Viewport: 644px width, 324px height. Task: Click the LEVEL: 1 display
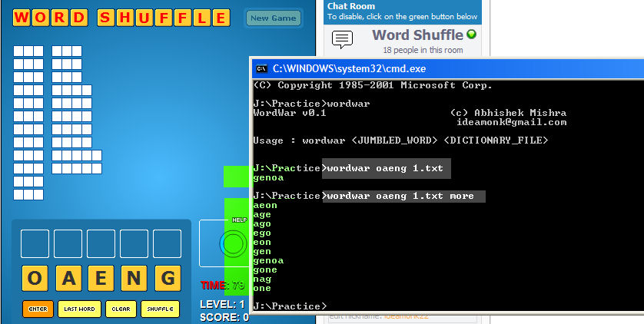(x=222, y=304)
